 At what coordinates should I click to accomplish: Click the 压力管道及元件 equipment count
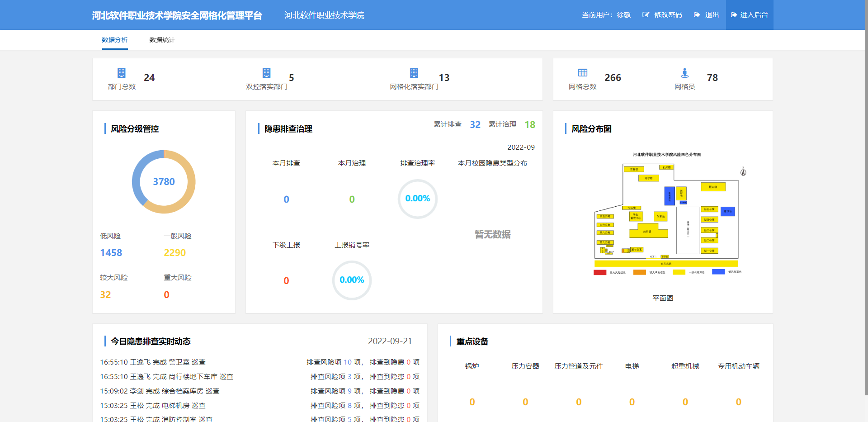pos(579,402)
